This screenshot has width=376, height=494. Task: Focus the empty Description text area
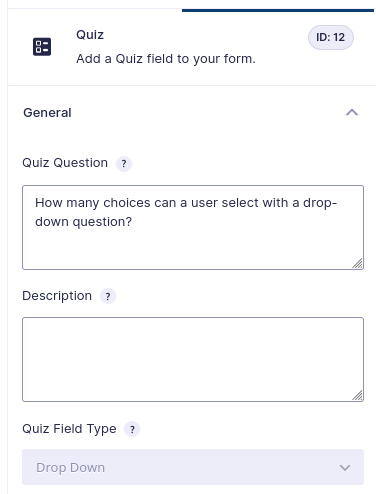193,359
